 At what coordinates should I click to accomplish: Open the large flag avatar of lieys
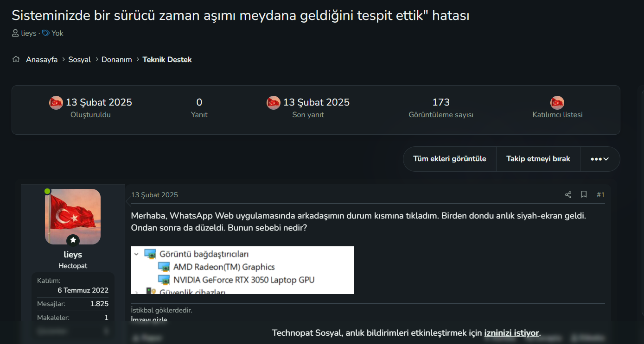73,217
